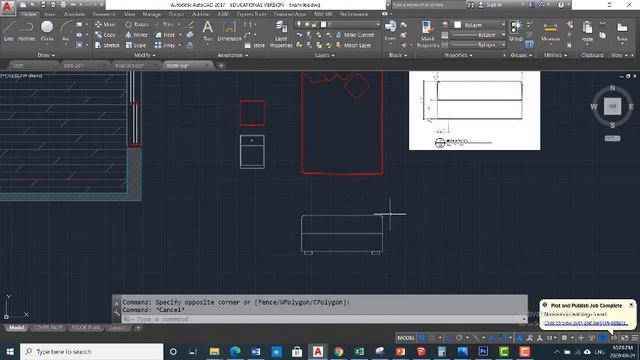Activate the Stretch command
This screenshot has width=640, height=360.
(x=107, y=45)
